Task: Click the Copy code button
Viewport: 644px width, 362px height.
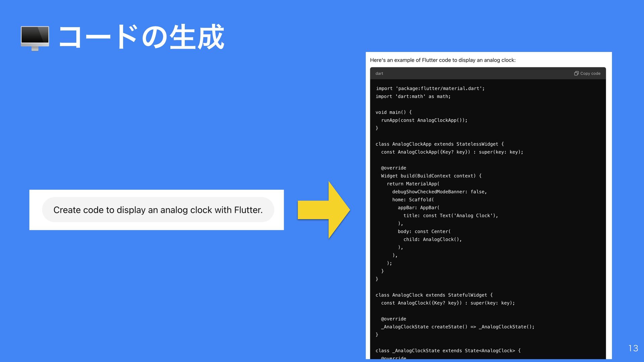Action: click(587, 73)
